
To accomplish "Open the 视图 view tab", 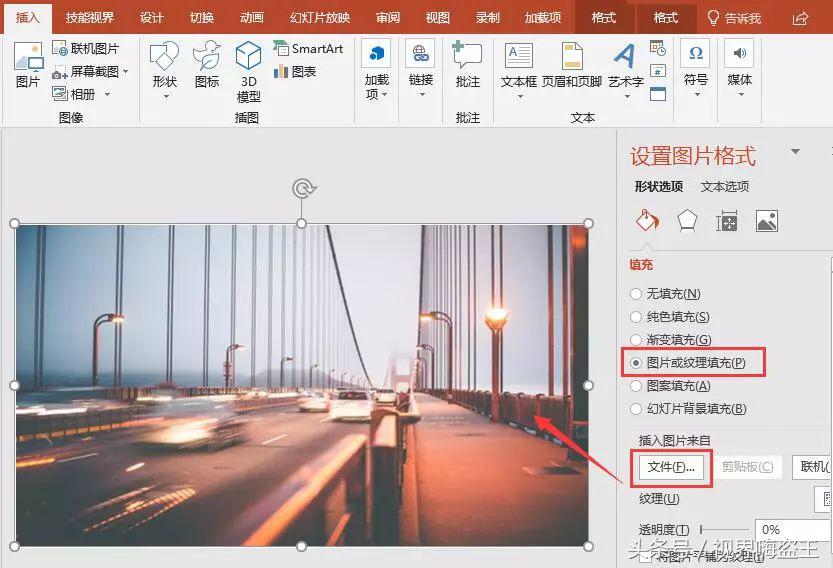I will click(438, 18).
